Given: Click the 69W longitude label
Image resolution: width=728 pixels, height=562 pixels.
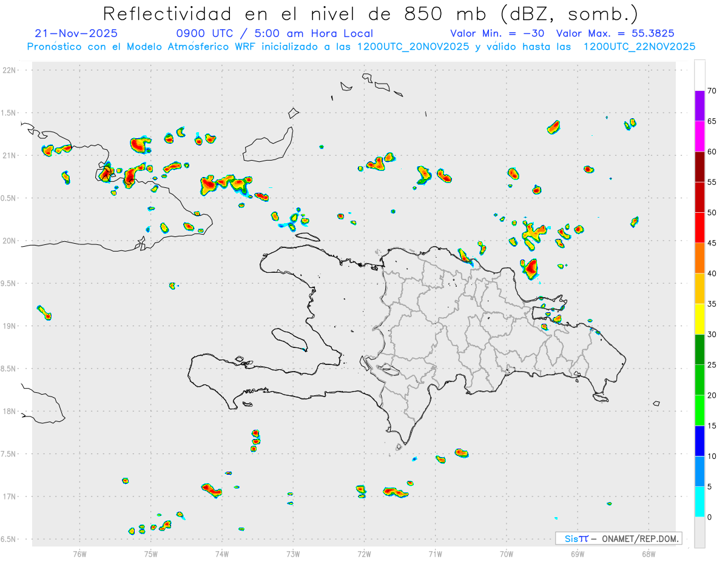Looking at the screenshot, I should (578, 554).
